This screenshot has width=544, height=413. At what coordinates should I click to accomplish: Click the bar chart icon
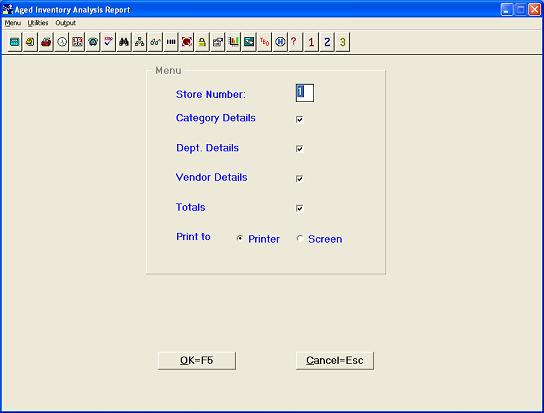(233, 42)
